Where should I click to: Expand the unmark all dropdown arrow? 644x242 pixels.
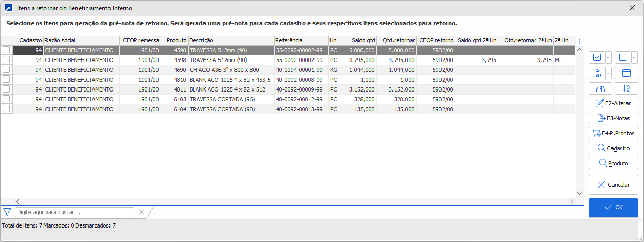[634, 57]
